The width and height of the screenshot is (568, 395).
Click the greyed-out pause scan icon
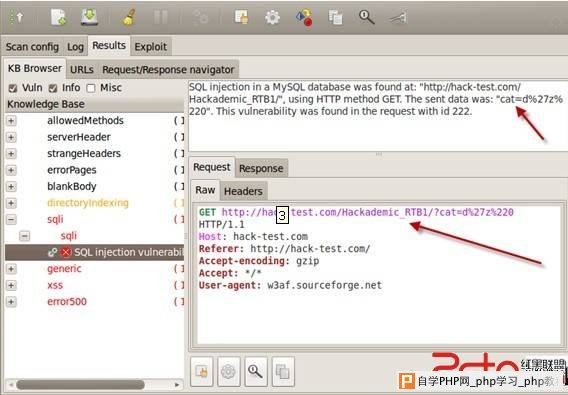pos(160,17)
